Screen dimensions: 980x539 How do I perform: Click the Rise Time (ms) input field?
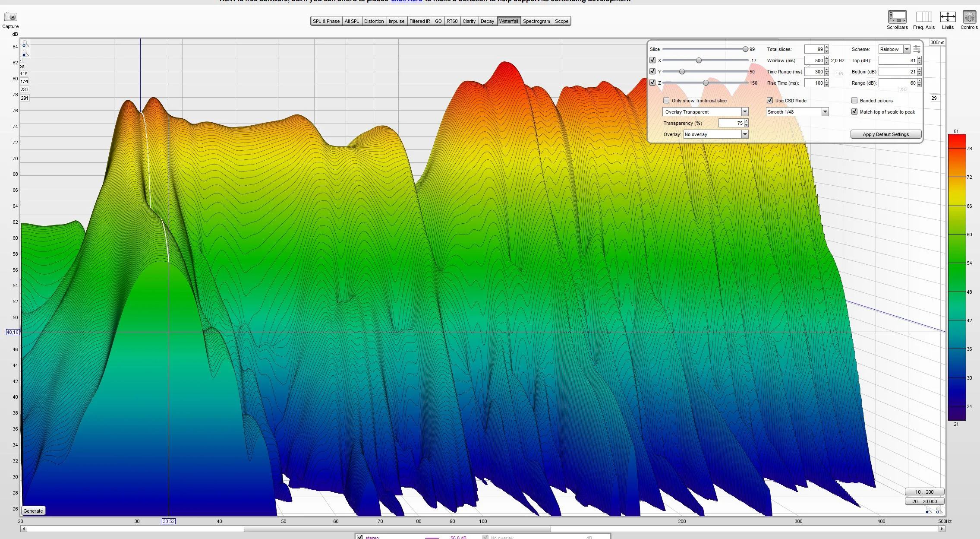click(x=814, y=83)
